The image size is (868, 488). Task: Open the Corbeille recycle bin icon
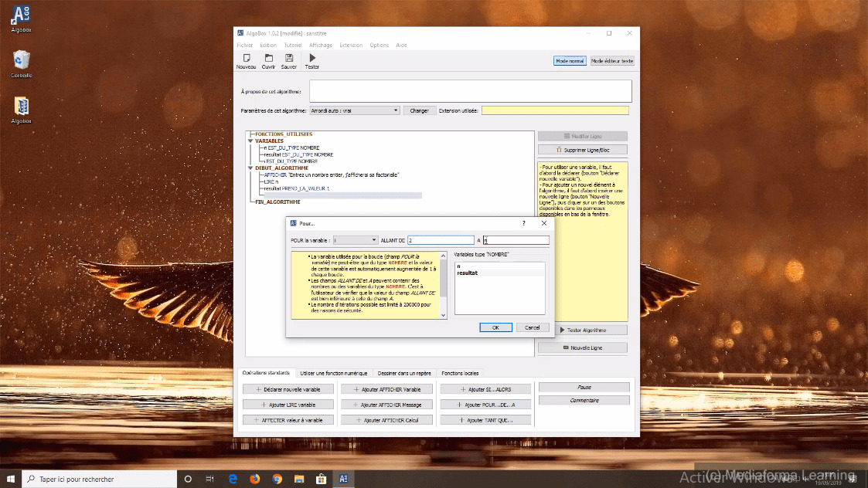tap(22, 60)
